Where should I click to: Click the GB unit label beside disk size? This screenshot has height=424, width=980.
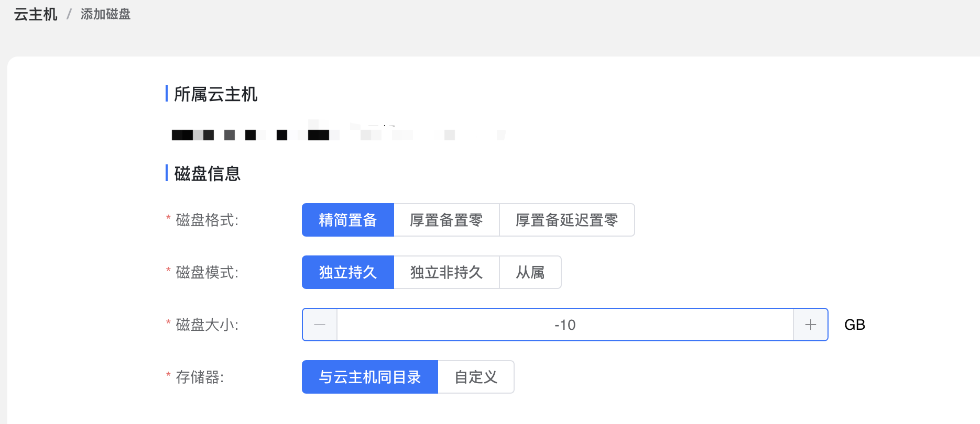click(x=854, y=325)
